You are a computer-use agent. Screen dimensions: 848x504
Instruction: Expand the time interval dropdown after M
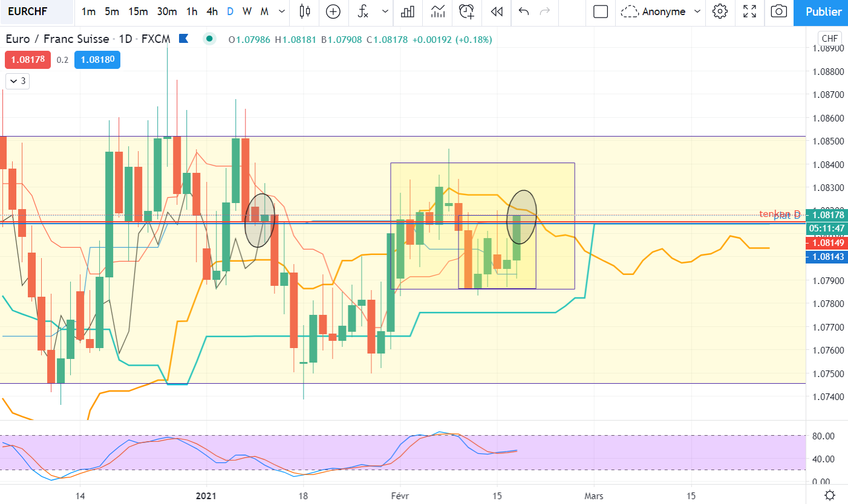(282, 11)
